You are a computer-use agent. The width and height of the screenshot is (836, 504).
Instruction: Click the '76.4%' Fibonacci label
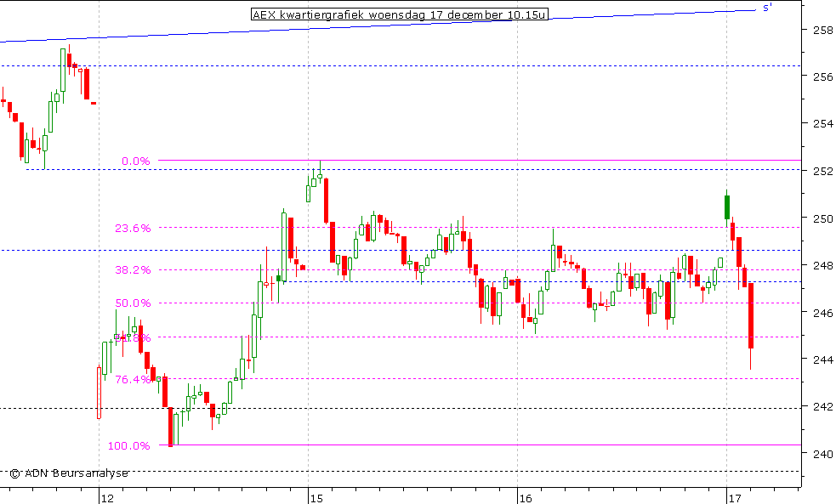(x=133, y=379)
